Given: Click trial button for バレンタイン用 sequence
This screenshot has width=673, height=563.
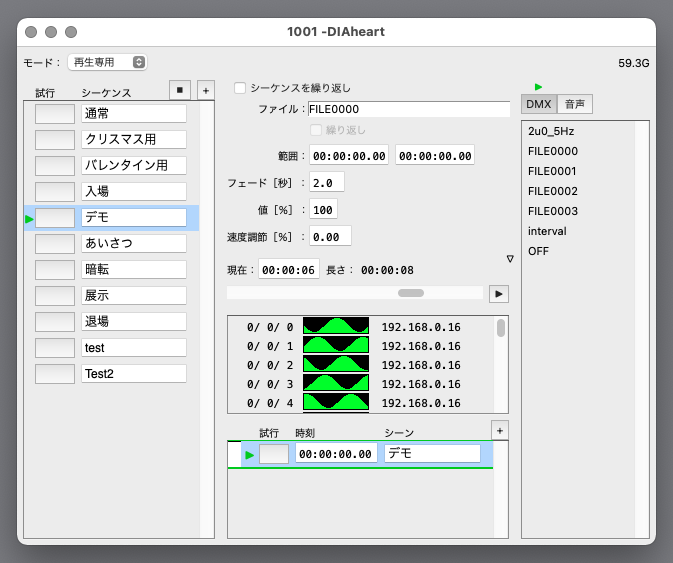Looking at the screenshot, I should 55,166.
